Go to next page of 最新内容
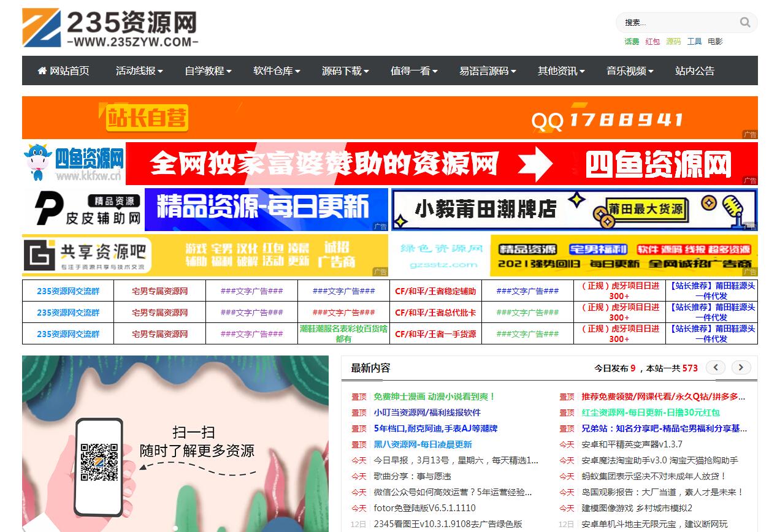The image size is (769, 532). click(x=741, y=368)
